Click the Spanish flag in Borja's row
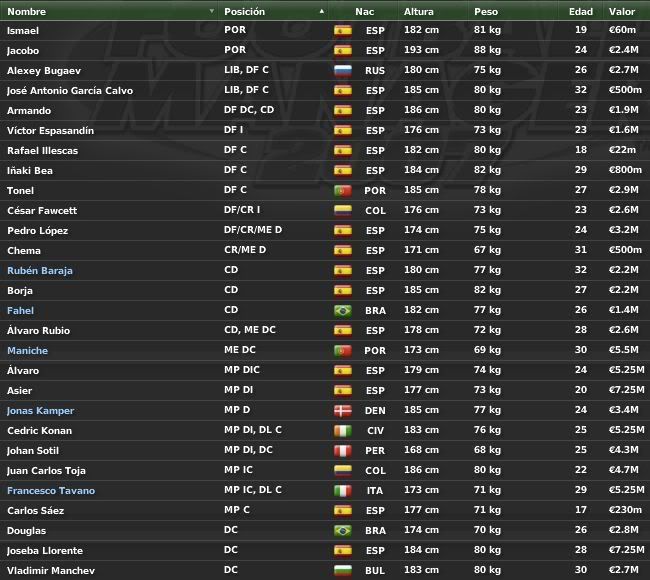Viewport: 650px width, 580px height. pos(343,290)
